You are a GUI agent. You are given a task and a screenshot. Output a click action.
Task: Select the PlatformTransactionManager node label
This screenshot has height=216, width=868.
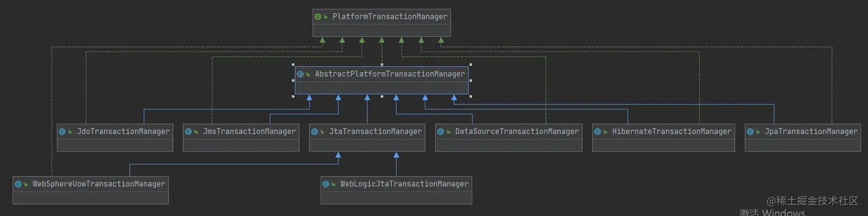390,17
